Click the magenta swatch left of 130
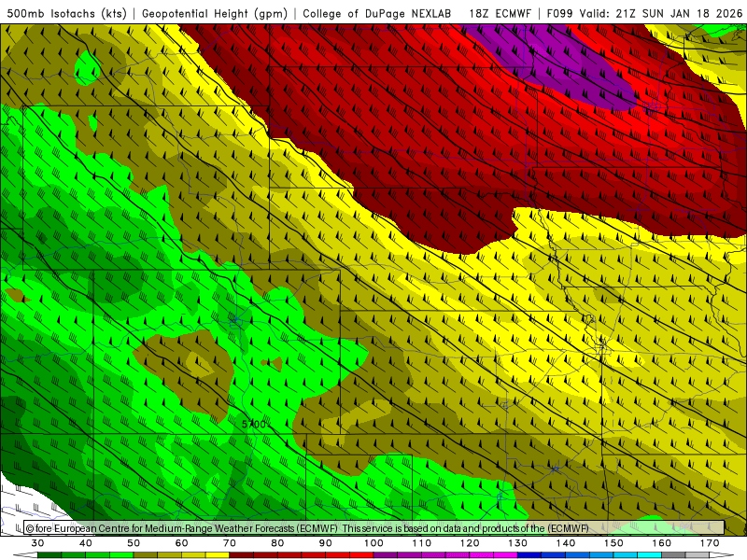The image size is (747, 560). 506,555
